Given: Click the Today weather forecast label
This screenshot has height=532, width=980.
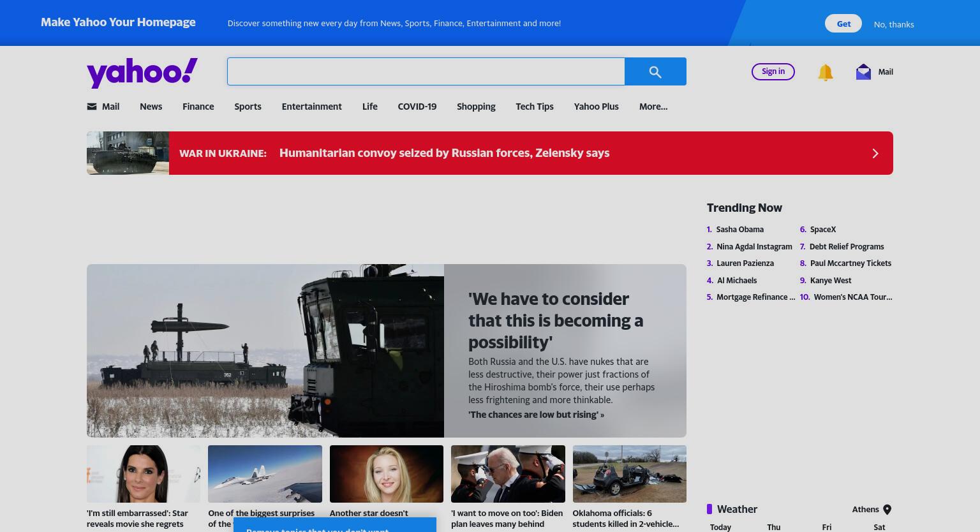Looking at the screenshot, I should tap(720, 527).
